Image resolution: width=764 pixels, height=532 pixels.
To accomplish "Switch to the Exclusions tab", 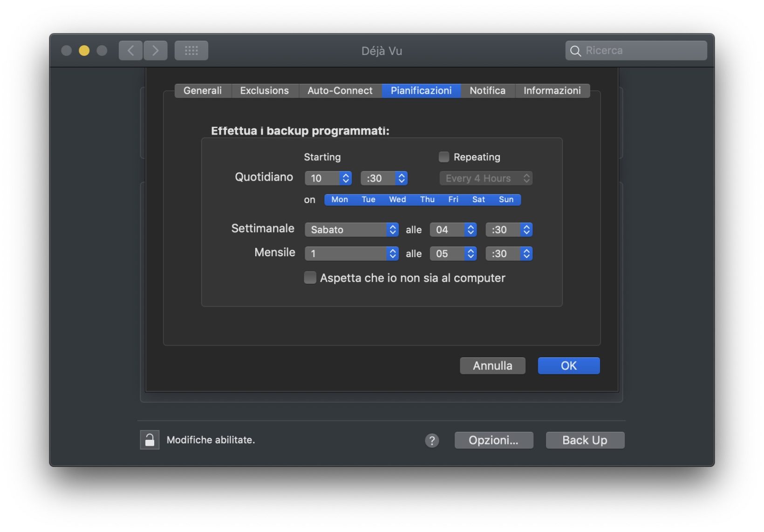I will point(265,90).
